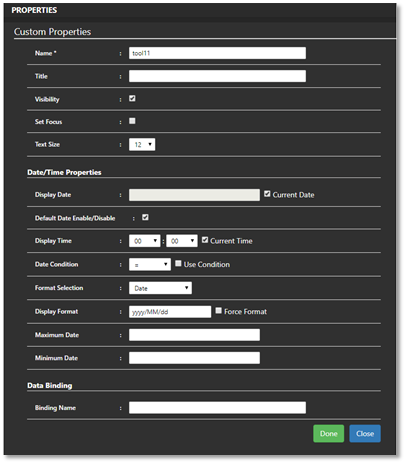Image resolution: width=406 pixels, height=464 pixels.
Task: Toggle Default Date Enable/Disable checkbox
Action: (x=145, y=217)
